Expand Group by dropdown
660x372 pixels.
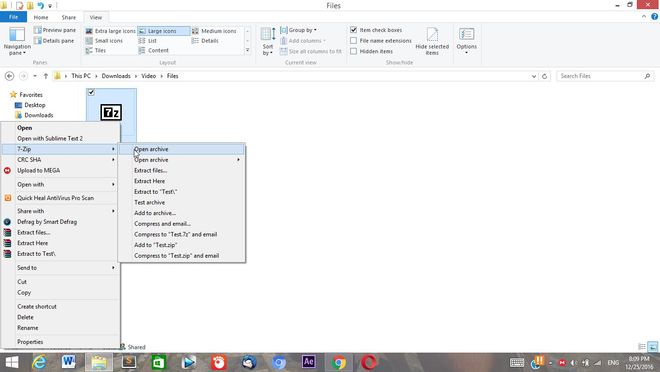(x=299, y=30)
